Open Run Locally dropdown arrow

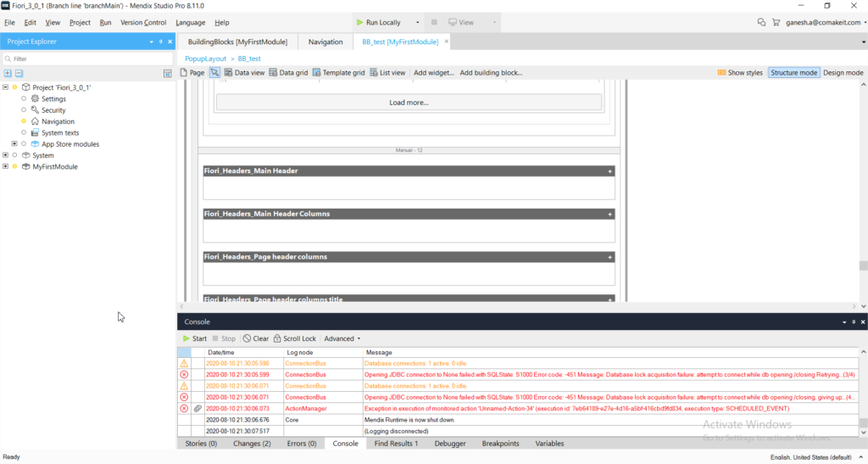point(417,22)
